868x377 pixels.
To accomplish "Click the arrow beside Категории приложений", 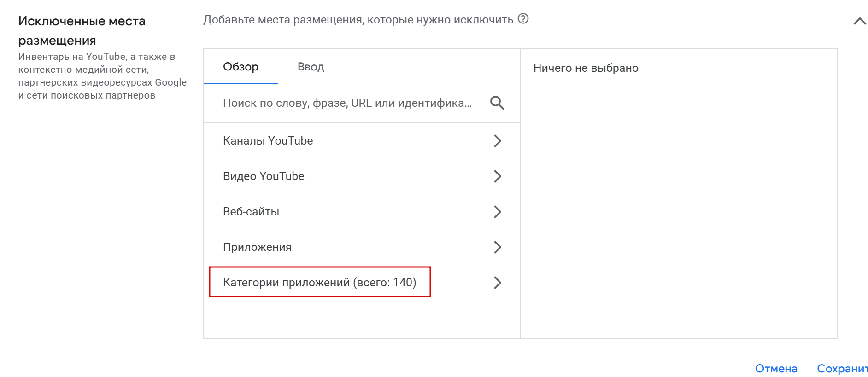I will (497, 283).
